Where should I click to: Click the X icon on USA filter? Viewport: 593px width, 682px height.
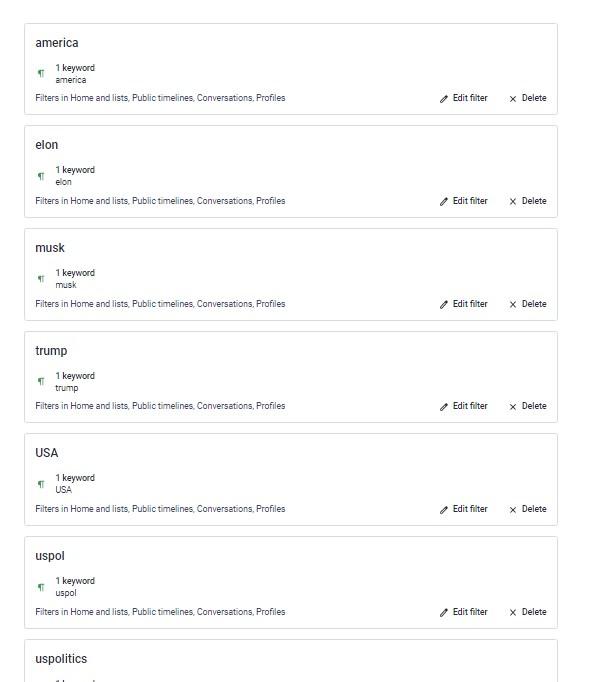513,510
